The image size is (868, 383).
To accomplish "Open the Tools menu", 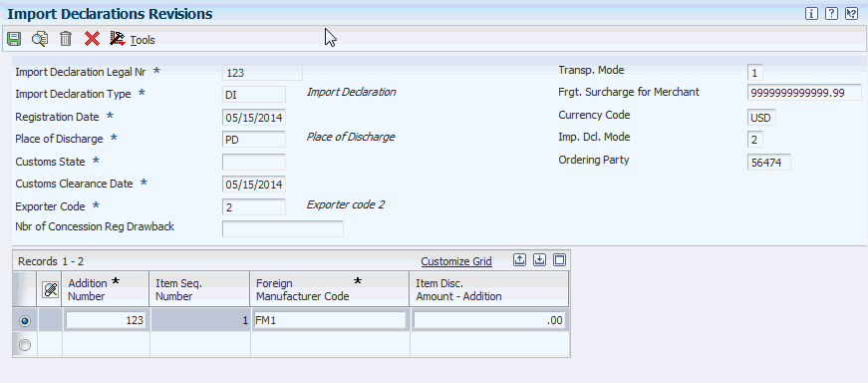I will [143, 40].
